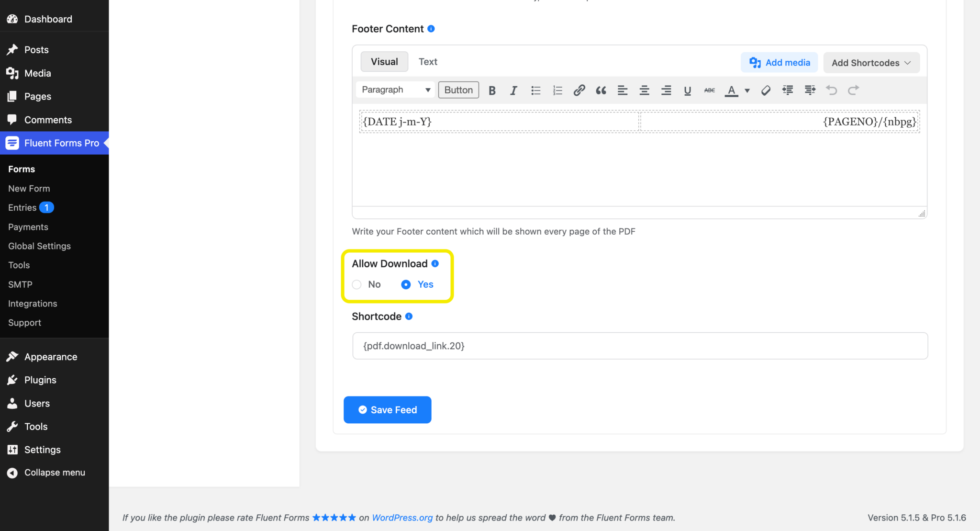Clear formatting with eraser icon
The width and height of the screenshot is (980, 531).
click(766, 90)
